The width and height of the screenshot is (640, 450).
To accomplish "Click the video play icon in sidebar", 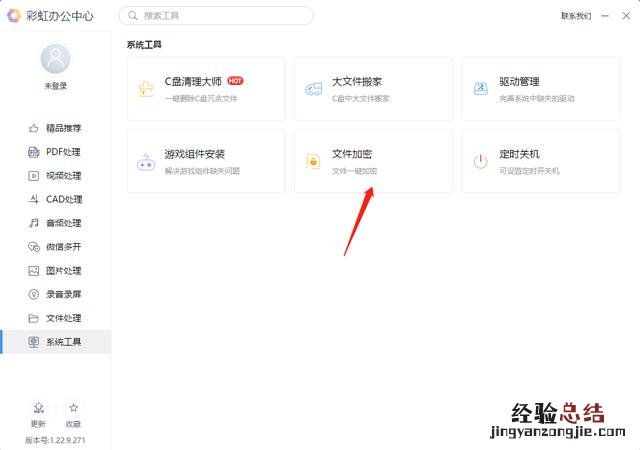I will (x=33, y=176).
